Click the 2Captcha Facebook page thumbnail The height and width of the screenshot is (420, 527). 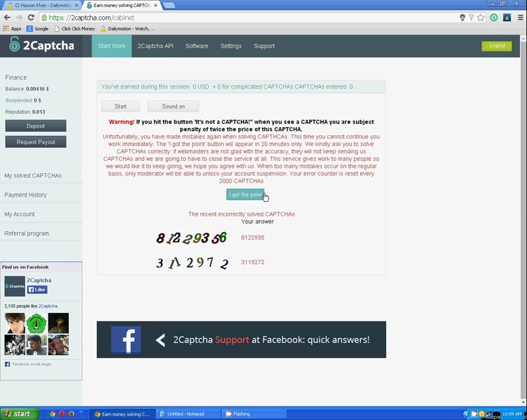tap(15, 286)
